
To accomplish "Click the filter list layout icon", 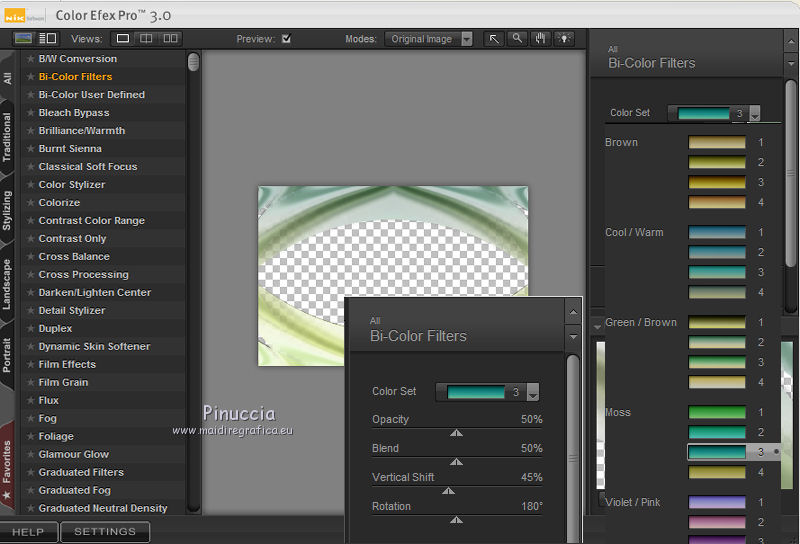I will tap(48, 38).
